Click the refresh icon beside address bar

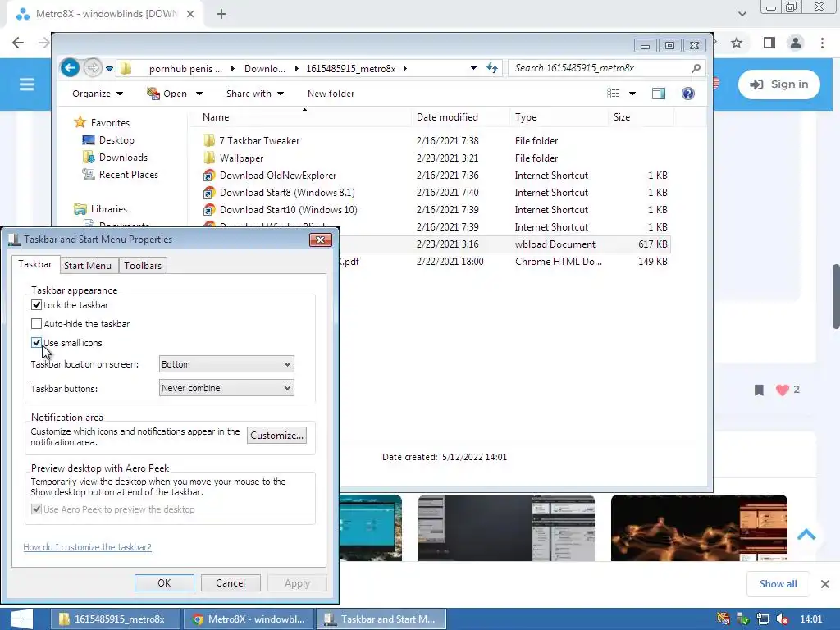[x=492, y=68]
